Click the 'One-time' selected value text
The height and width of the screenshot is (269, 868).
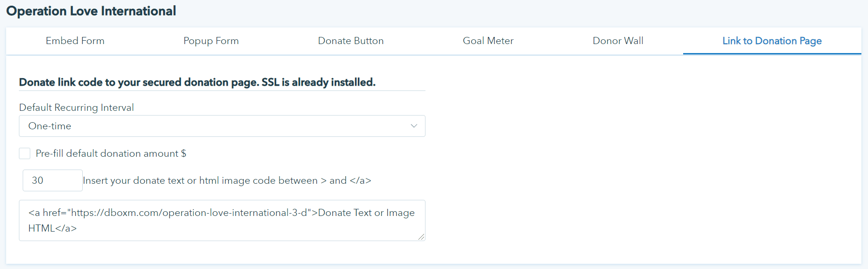click(x=50, y=126)
